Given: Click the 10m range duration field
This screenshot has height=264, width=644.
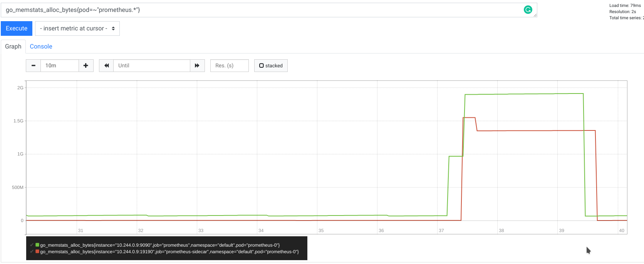Looking at the screenshot, I should click(x=60, y=65).
